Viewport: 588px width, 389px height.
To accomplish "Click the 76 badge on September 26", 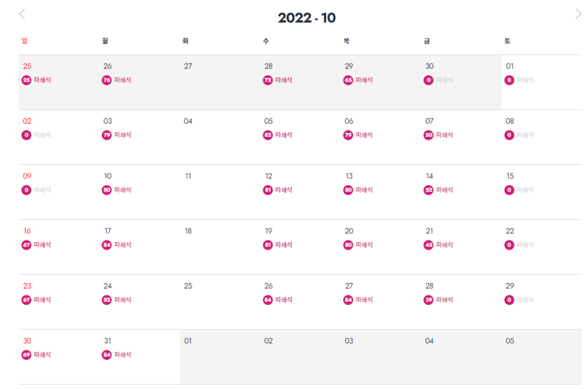I will (x=107, y=80).
